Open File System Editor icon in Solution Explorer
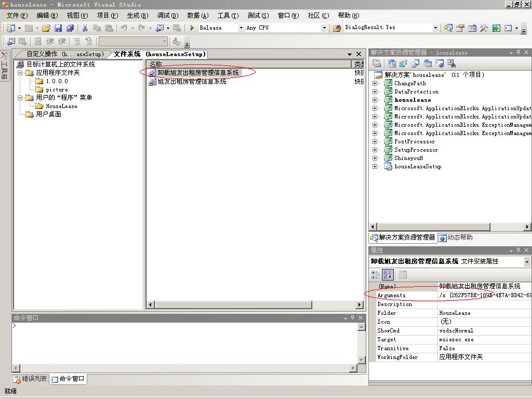 (392, 63)
